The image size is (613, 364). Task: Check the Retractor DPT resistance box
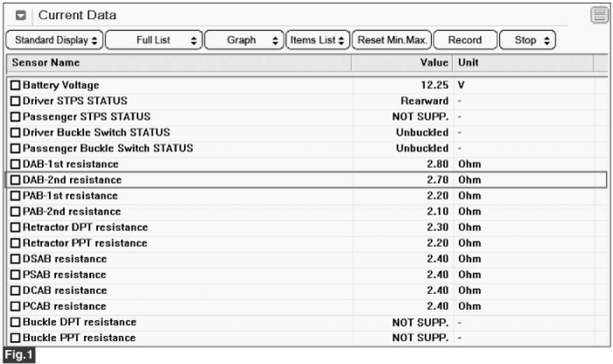pos(16,228)
